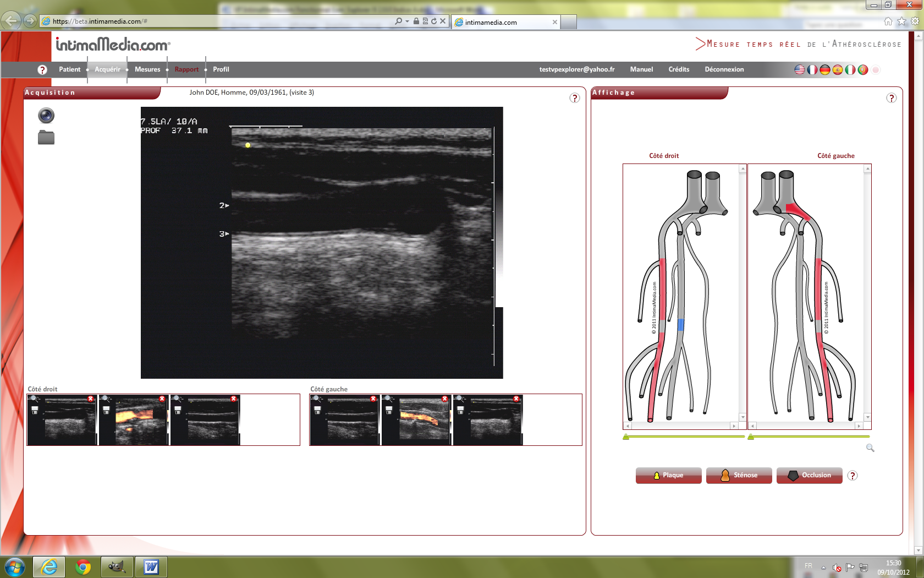
Task: Open the Mesures tab
Action: (x=147, y=69)
